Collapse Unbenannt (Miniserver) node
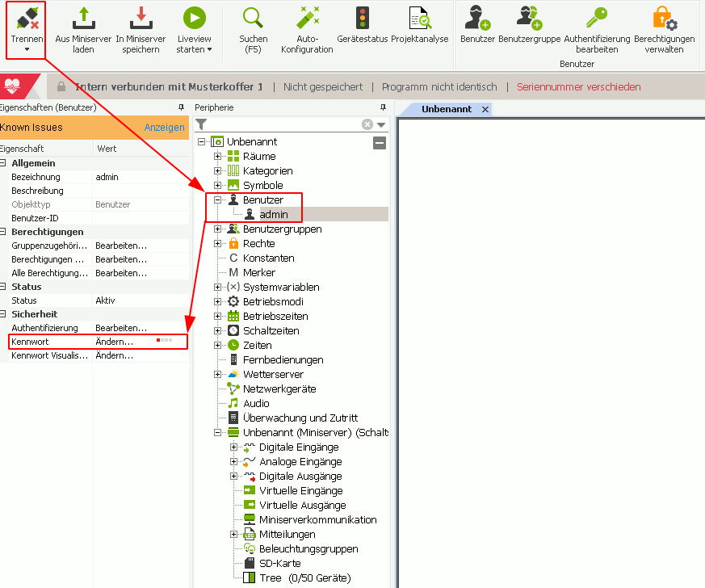Viewport: 705px width, 588px height. click(x=217, y=432)
